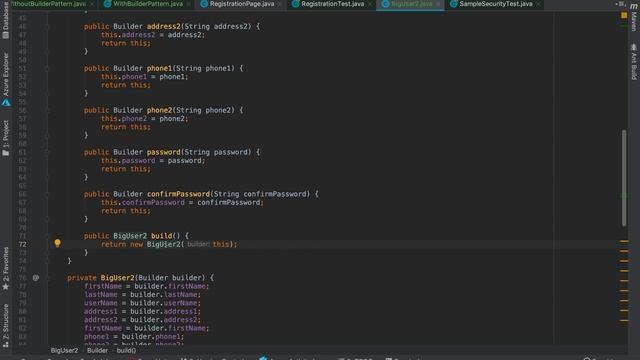Collapse the private BigUser2 constructor fold
Viewport: 640px width, 360px height.
pyautogui.click(x=47, y=278)
